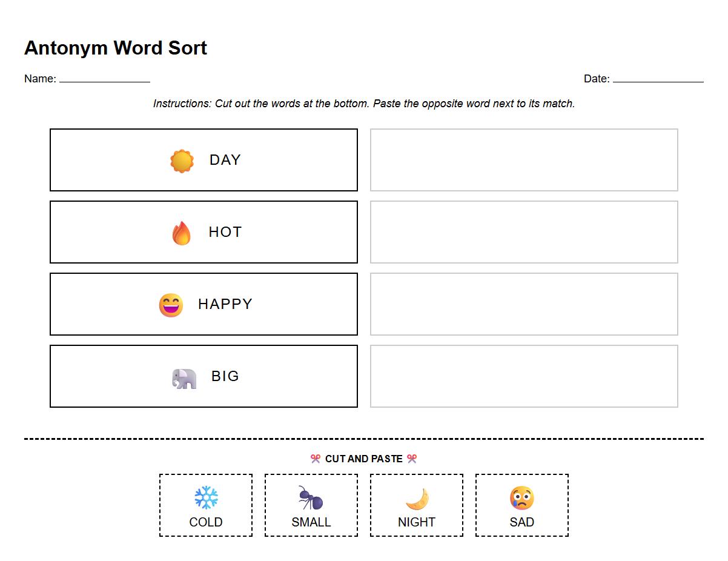Click the empty answer box beside HOT
This screenshot has width=728, height=561.
[x=523, y=231]
